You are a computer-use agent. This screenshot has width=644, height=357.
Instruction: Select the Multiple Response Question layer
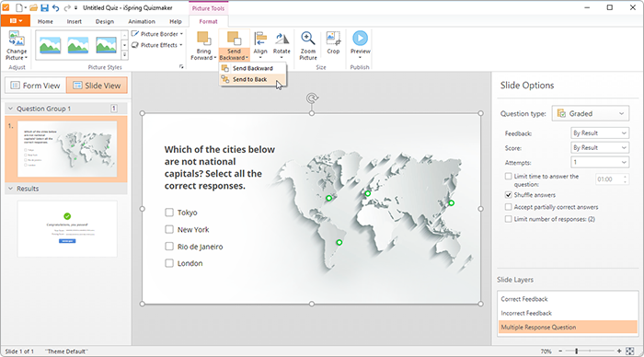568,327
